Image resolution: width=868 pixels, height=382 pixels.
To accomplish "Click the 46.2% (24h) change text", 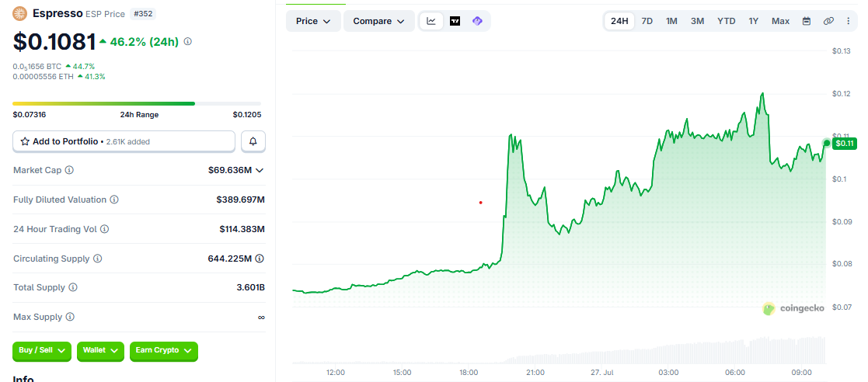I will [144, 41].
